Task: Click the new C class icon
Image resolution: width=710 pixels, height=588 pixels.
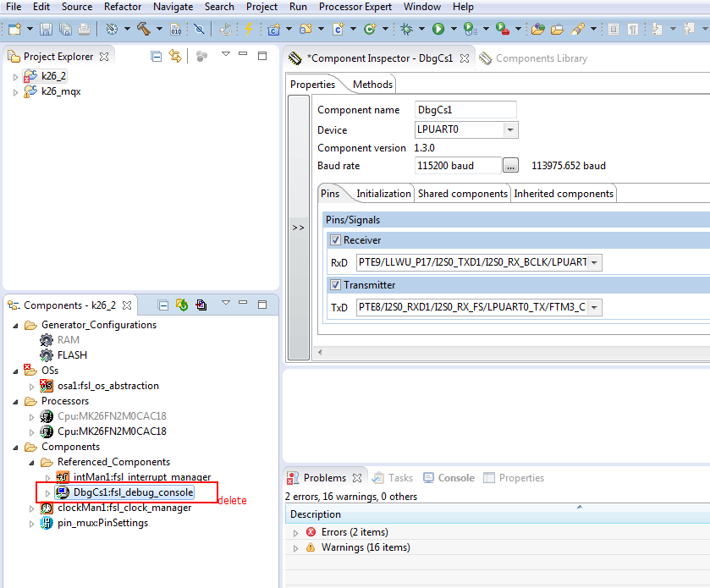Action: [338, 30]
